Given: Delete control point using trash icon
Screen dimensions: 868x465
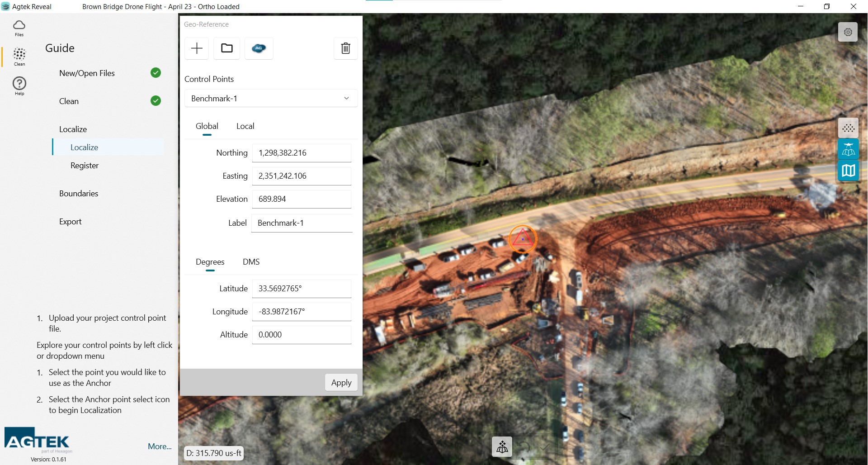Looking at the screenshot, I should pyautogui.click(x=345, y=48).
